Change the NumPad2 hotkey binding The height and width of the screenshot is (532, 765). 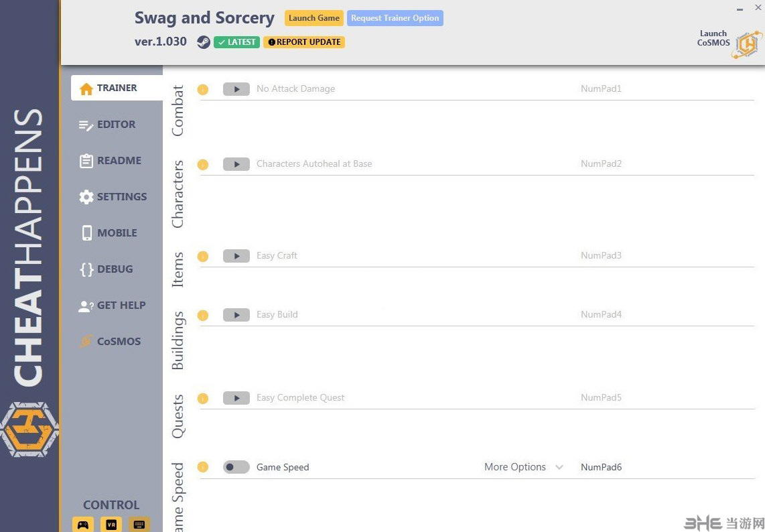pyautogui.click(x=601, y=164)
